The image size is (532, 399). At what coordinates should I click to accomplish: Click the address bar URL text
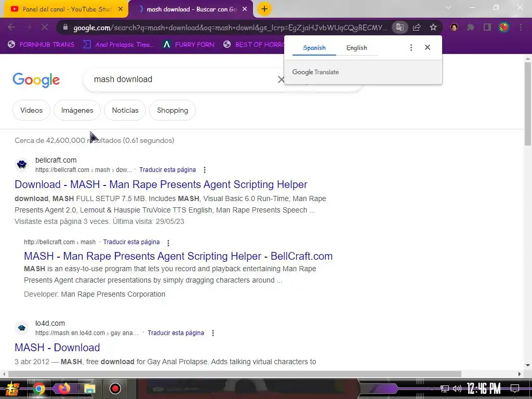pos(230,28)
